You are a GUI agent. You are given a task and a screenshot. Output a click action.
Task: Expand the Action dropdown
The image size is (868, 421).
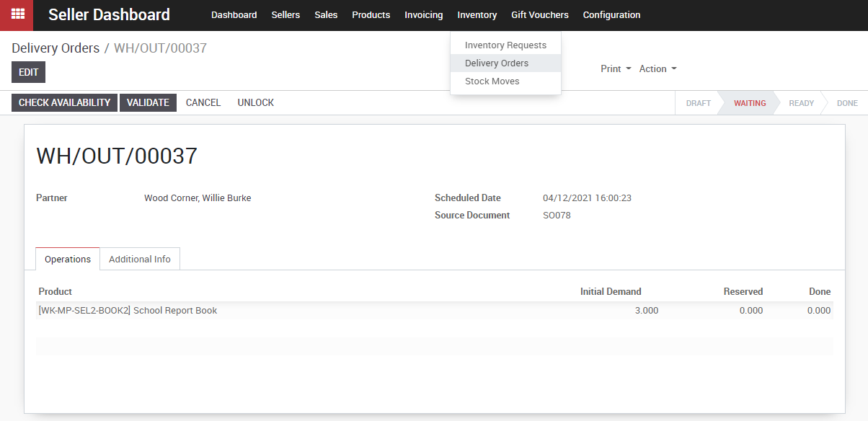click(658, 68)
